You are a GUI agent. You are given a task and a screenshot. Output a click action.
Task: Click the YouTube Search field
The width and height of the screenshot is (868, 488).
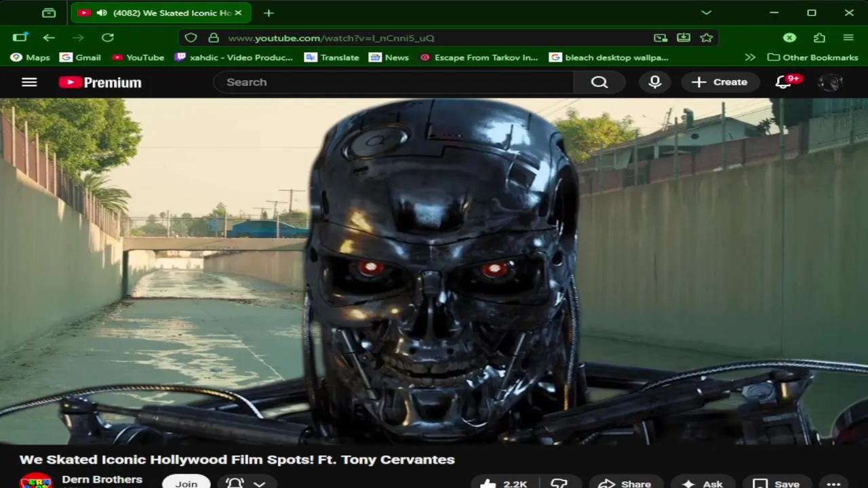pyautogui.click(x=393, y=82)
